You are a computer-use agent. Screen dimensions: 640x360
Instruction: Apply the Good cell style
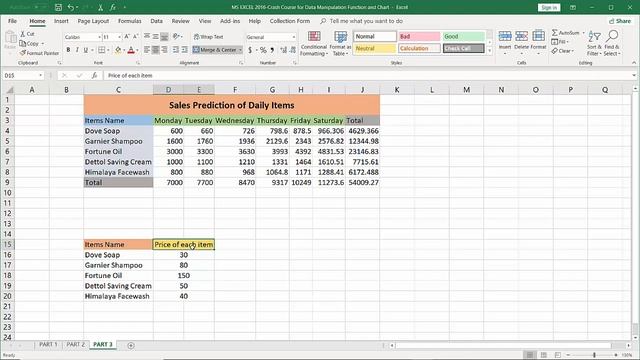(x=464, y=36)
